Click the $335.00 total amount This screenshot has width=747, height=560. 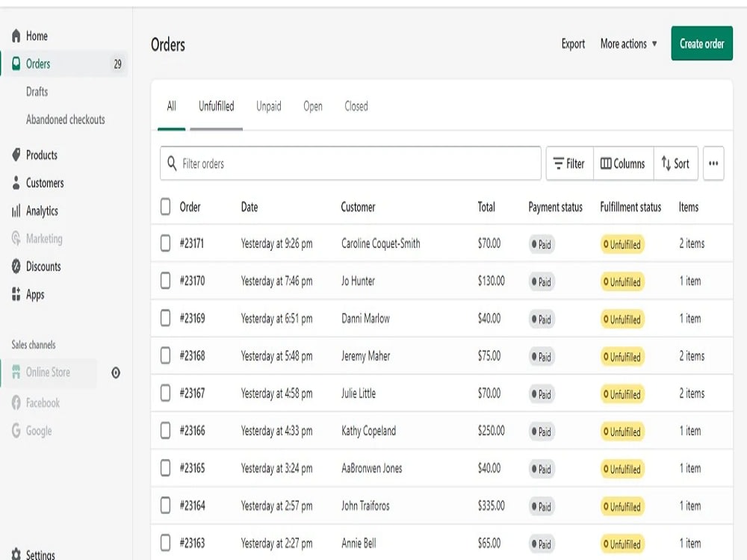492,505
